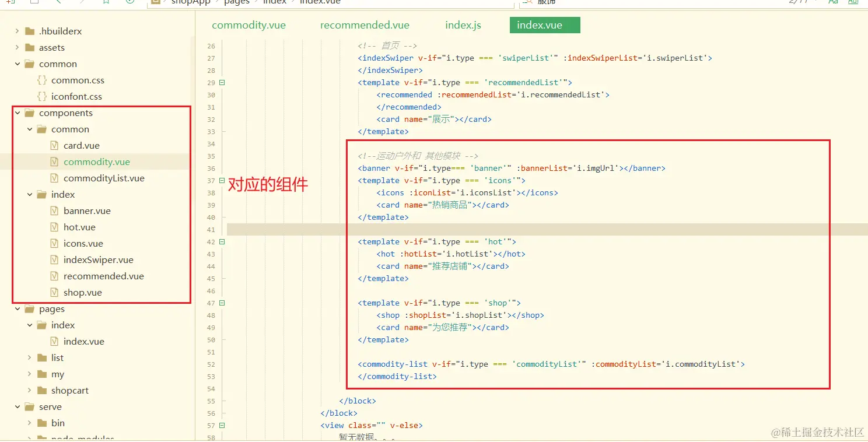The height and width of the screenshot is (442, 868).
Task: Collapse the pages folder chevron
Action: [x=17, y=309]
